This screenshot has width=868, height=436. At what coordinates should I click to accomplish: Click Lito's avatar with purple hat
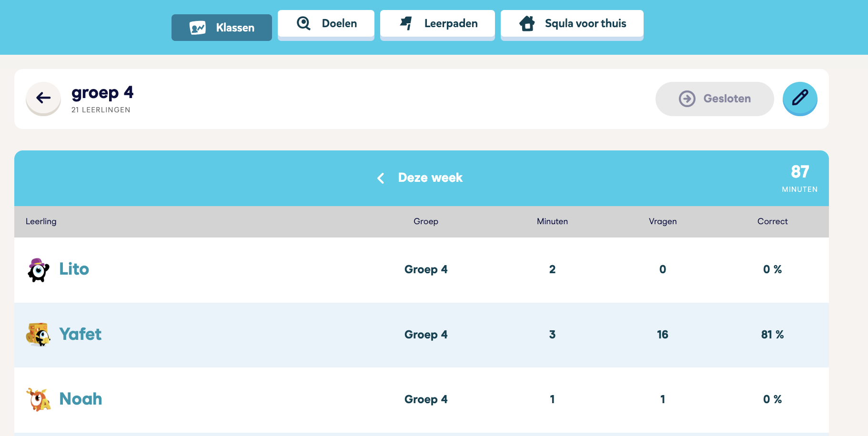(x=38, y=270)
